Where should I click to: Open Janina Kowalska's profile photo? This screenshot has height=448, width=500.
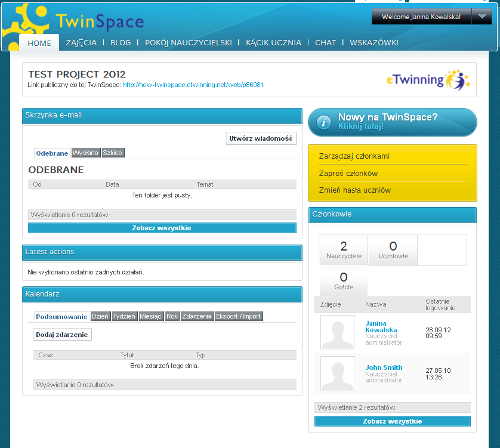337,332
